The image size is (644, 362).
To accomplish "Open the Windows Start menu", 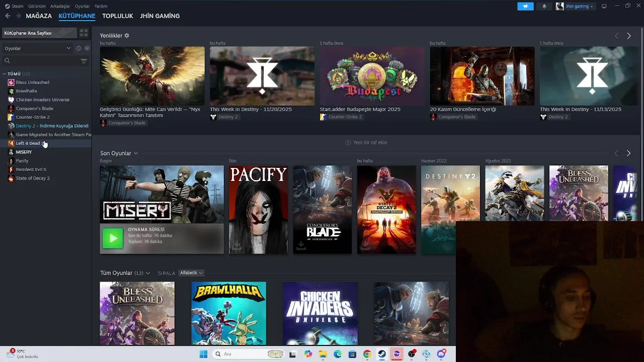I will [x=203, y=354].
